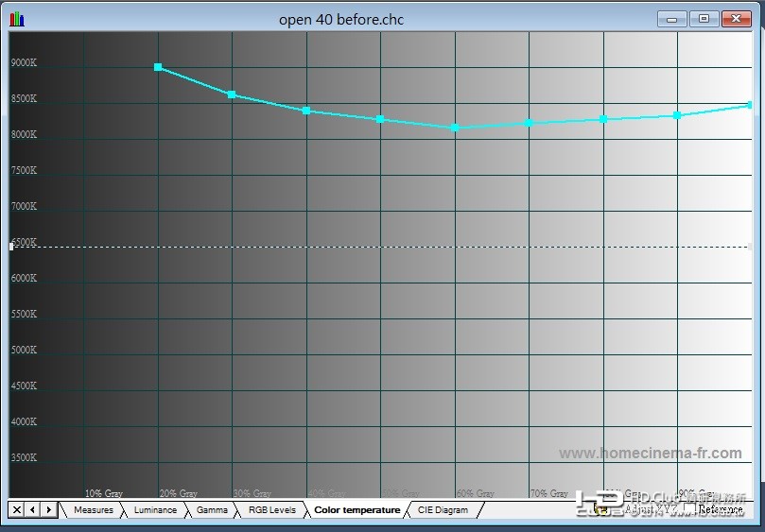Viewport: 765px width, 532px height.
Task: Maximize the open 40 before.chc window
Action: [x=704, y=19]
